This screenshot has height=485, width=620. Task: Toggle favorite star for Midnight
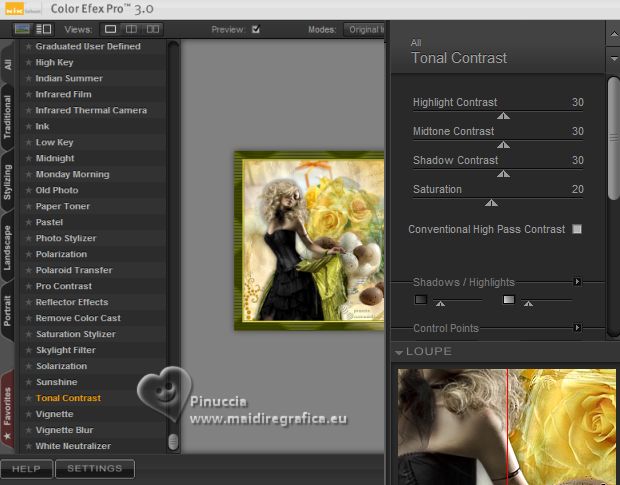tap(28, 159)
